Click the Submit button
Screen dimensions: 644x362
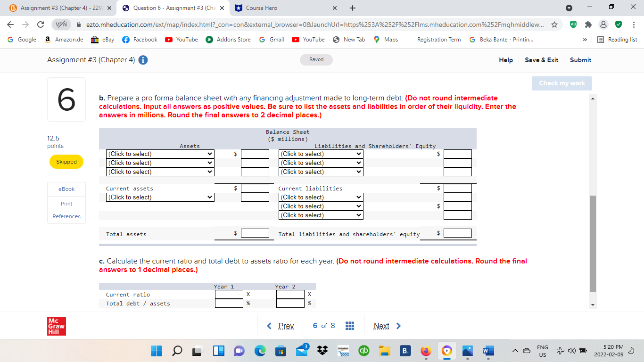(x=580, y=60)
